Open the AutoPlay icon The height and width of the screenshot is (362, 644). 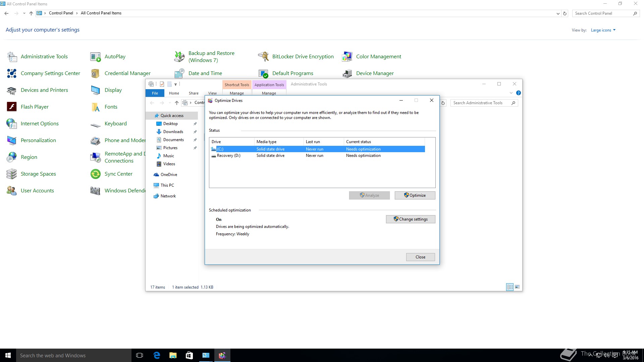tap(96, 57)
